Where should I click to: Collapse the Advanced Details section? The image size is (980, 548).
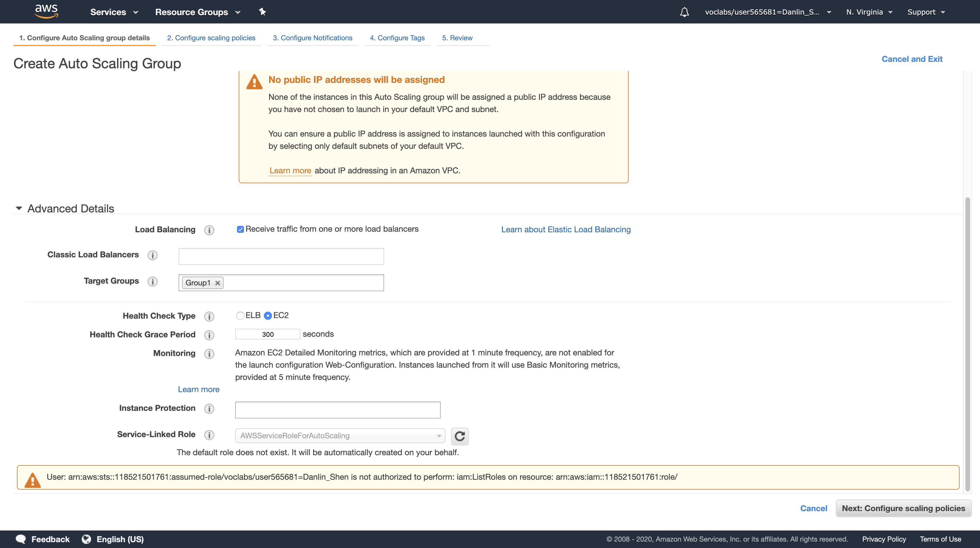click(19, 208)
